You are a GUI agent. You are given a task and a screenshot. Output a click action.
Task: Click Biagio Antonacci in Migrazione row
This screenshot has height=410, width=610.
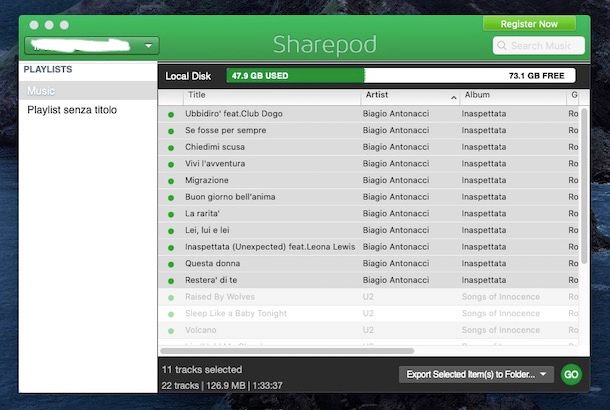(x=396, y=180)
